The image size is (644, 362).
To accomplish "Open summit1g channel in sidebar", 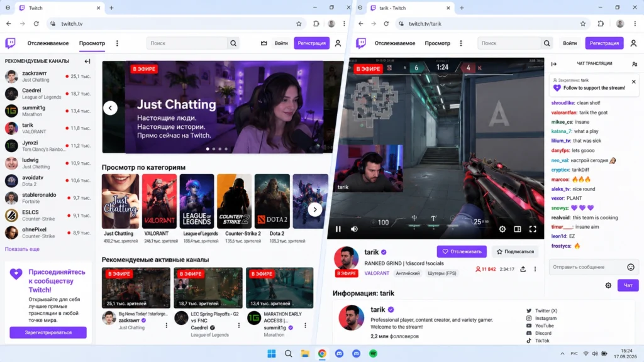I will (x=48, y=111).
